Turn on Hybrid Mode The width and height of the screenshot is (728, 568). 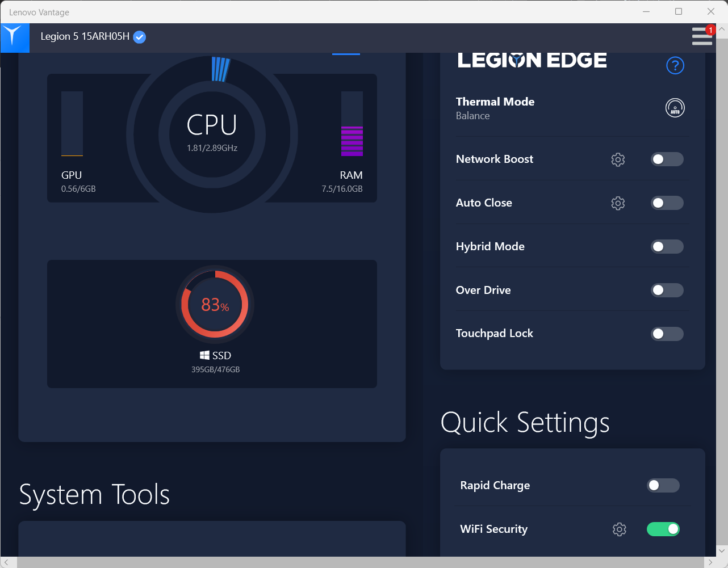click(667, 246)
